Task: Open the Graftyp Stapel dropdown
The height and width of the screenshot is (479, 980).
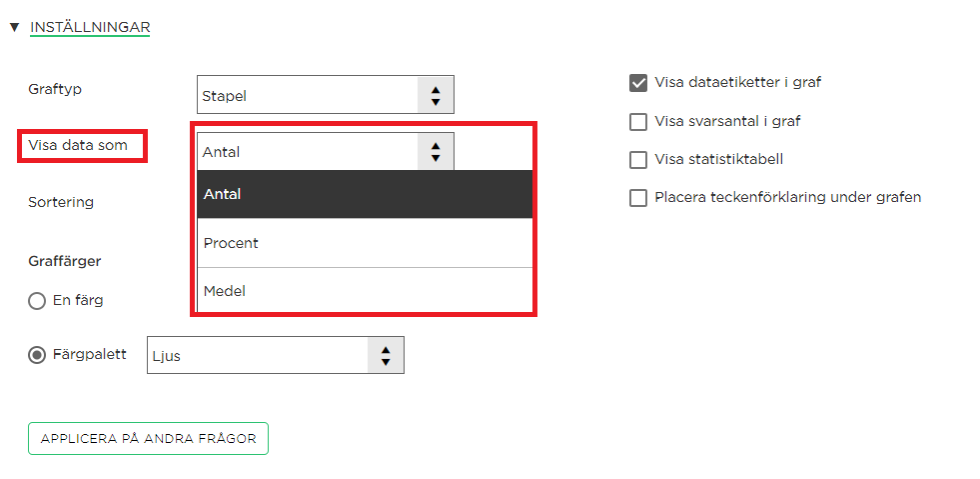Action: 325,95
